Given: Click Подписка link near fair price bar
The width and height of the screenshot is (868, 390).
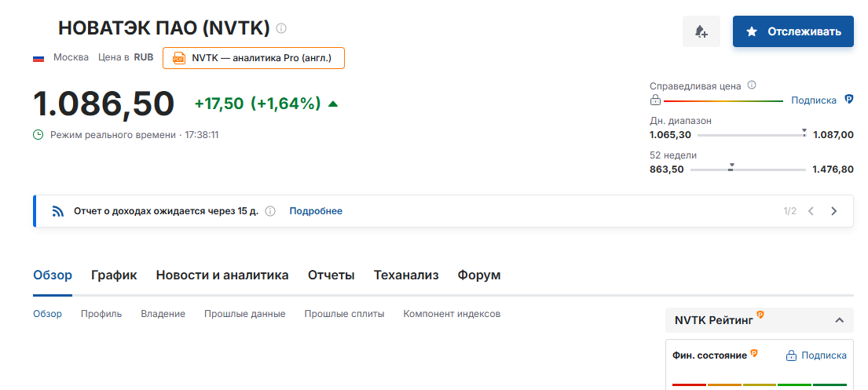Looking at the screenshot, I should point(813,100).
